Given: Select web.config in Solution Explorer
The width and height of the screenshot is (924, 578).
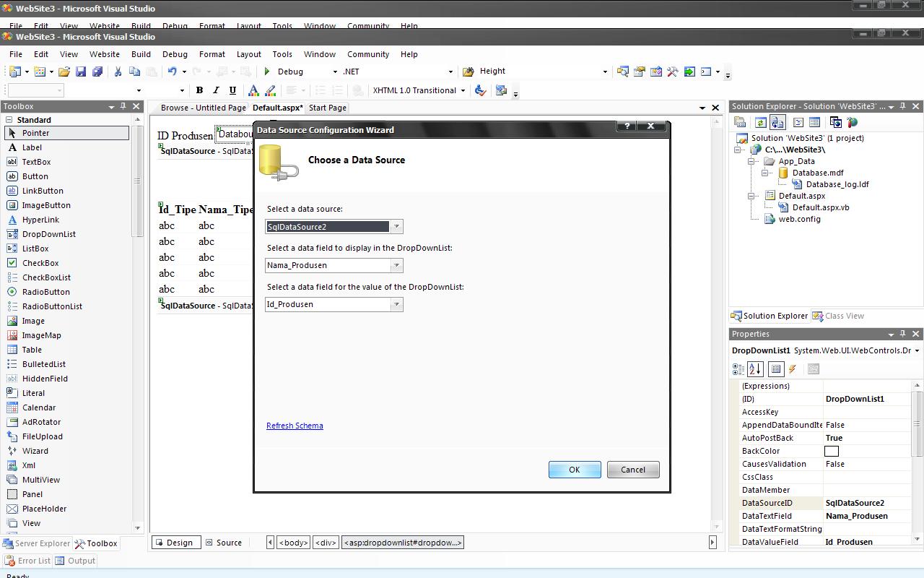Looking at the screenshot, I should pyautogui.click(x=799, y=219).
